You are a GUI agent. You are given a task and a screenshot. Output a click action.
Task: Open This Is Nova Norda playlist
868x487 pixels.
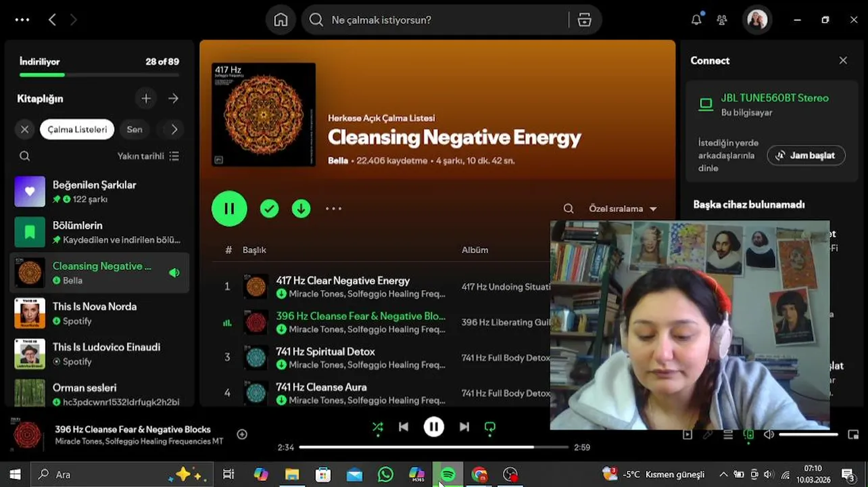tap(99, 313)
